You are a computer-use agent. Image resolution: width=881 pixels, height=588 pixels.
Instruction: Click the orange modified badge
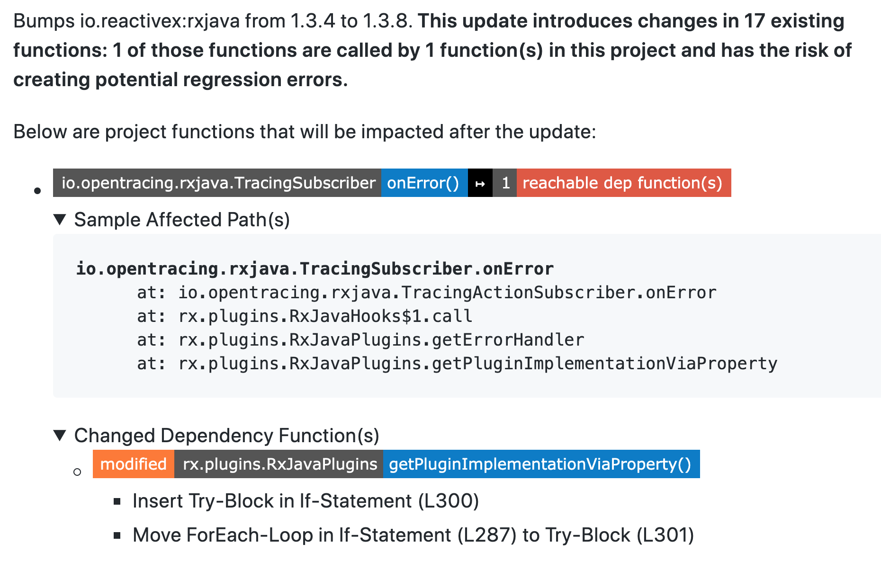134,464
